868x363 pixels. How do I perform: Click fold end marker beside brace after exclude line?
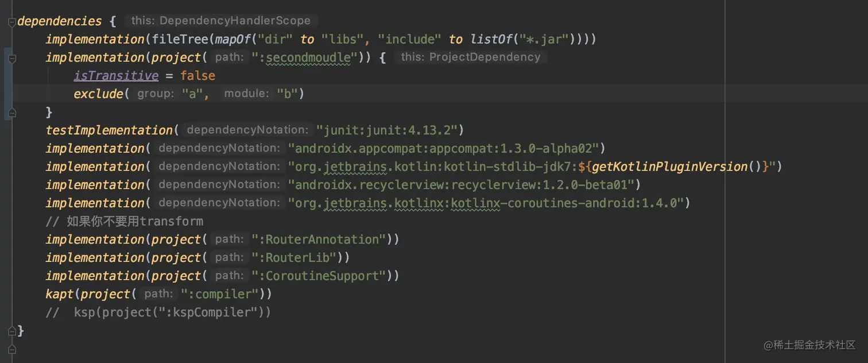(12, 112)
